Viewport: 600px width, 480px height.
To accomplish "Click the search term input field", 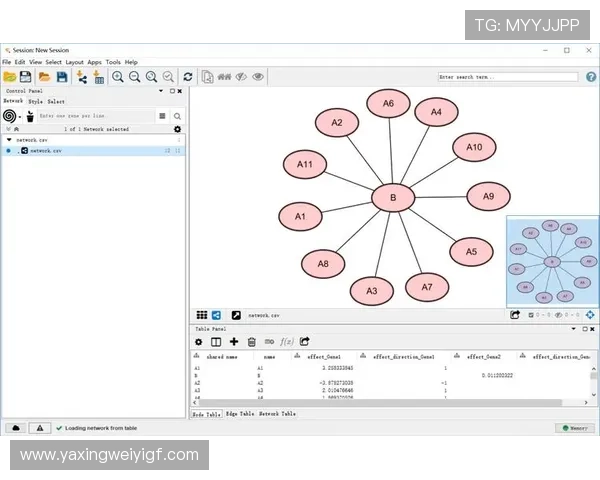I will point(510,77).
